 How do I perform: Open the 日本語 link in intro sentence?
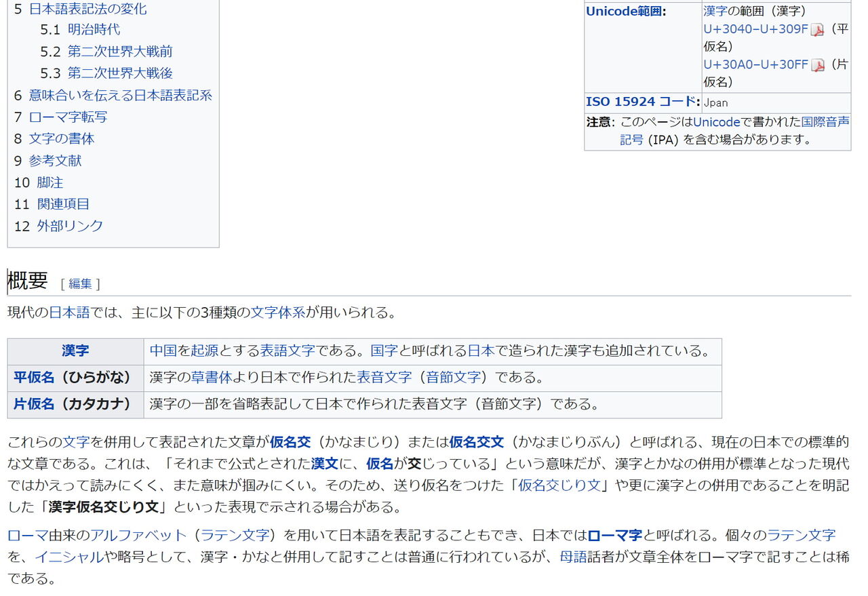(x=69, y=313)
